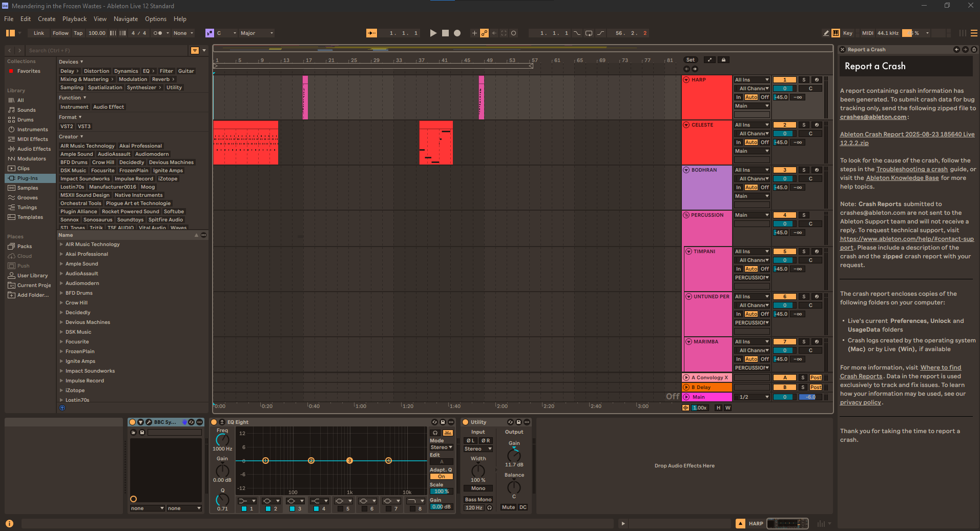Enable Utility Bass Mono
980x531 pixels.
click(478, 500)
